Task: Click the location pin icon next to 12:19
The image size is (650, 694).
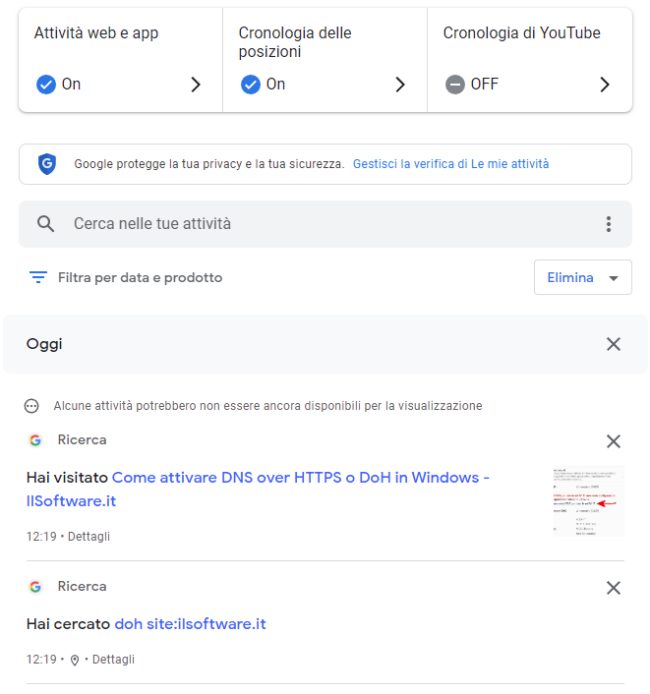Action: (75, 660)
